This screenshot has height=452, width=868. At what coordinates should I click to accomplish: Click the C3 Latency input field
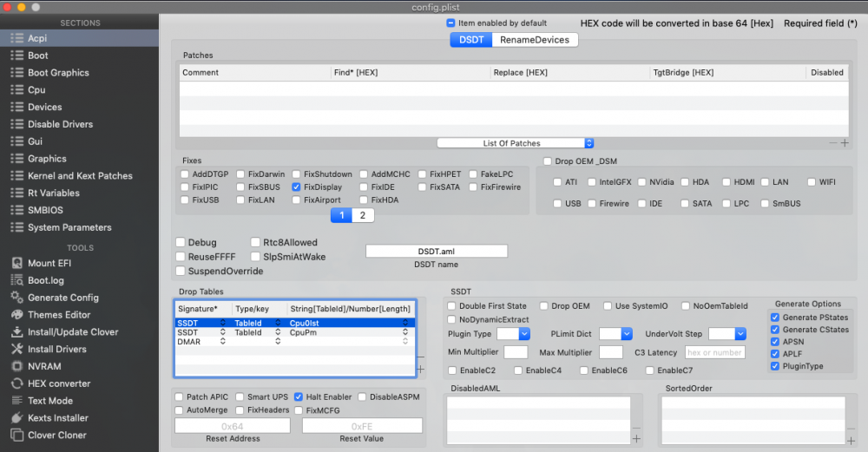click(x=715, y=352)
